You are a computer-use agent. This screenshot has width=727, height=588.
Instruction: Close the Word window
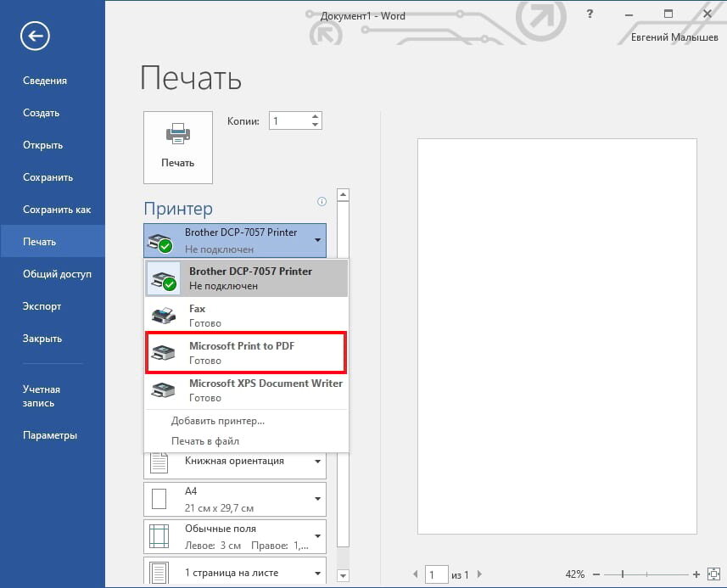[x=707, y=14]
